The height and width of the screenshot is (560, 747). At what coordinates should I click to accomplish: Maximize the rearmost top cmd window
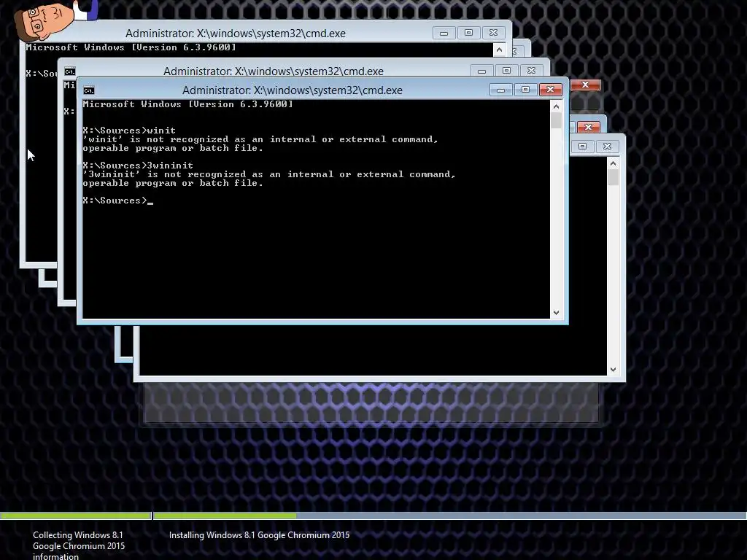tap(468, 33)
